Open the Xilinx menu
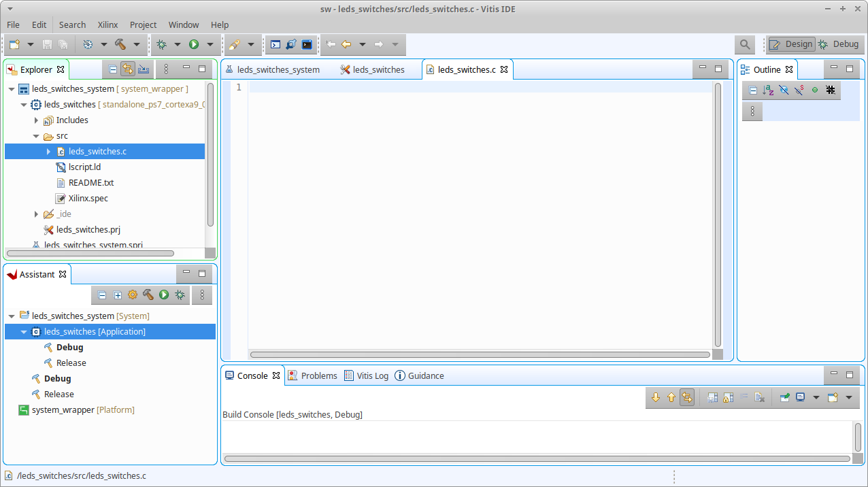 click(107, 24)
